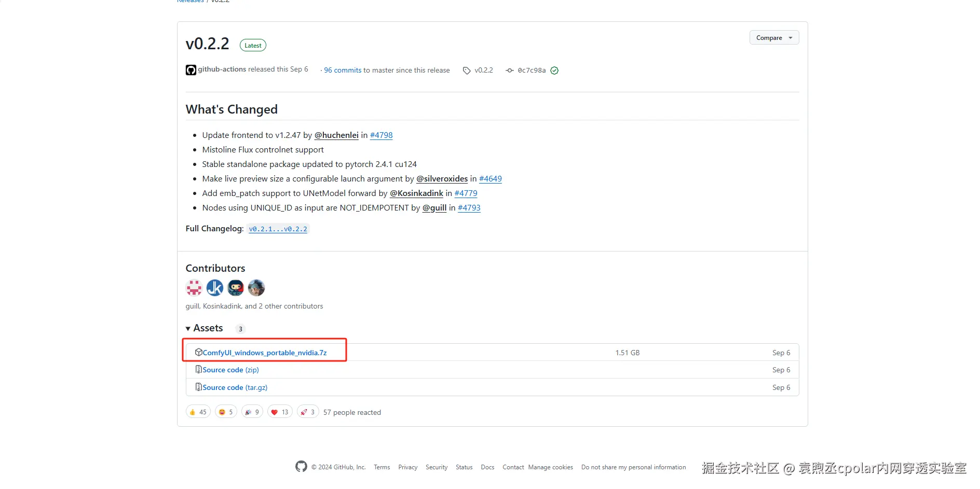
Task: Open the Privacy footer link
Action: 408,467
